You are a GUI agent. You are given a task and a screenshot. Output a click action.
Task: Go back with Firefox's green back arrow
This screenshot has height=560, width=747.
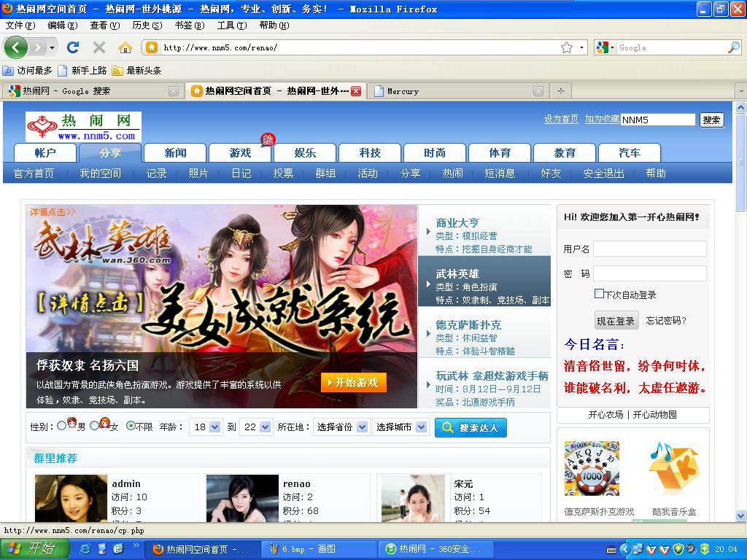16,47
